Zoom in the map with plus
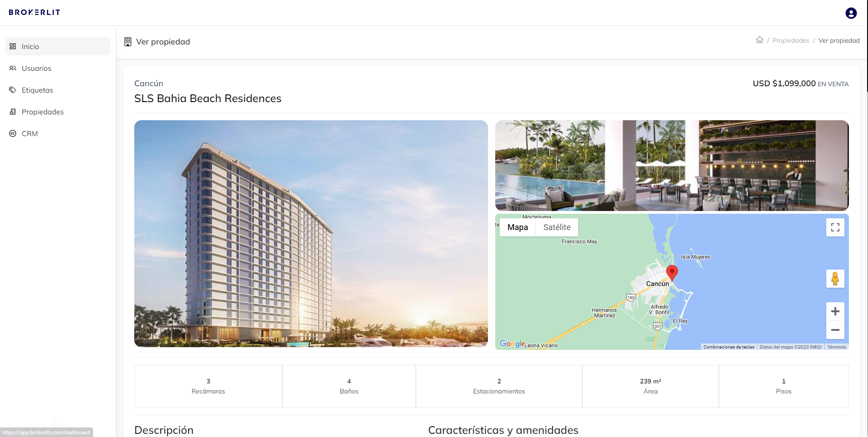Image resolution: width=868 pixels, height=437 pixels. [835, 311]
